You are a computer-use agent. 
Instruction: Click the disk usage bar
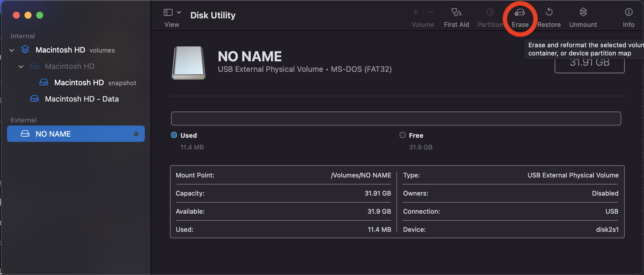pyautogui.click(x=396, y=119)
